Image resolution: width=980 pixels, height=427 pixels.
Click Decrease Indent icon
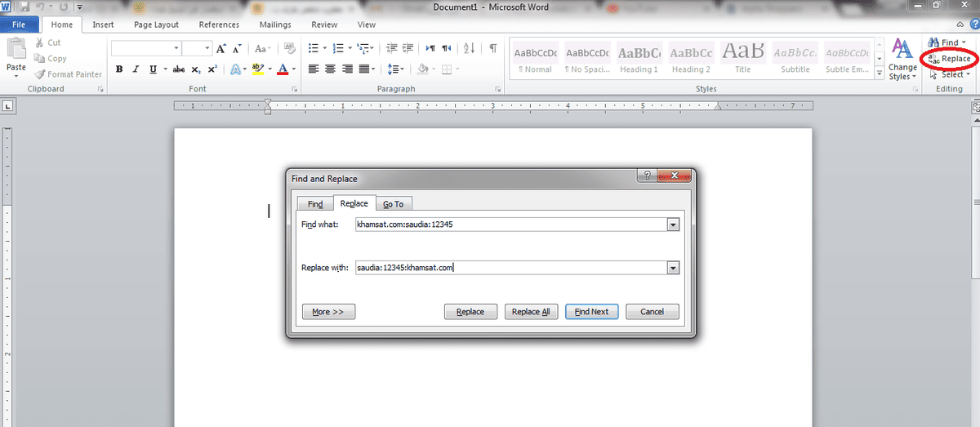392,48
